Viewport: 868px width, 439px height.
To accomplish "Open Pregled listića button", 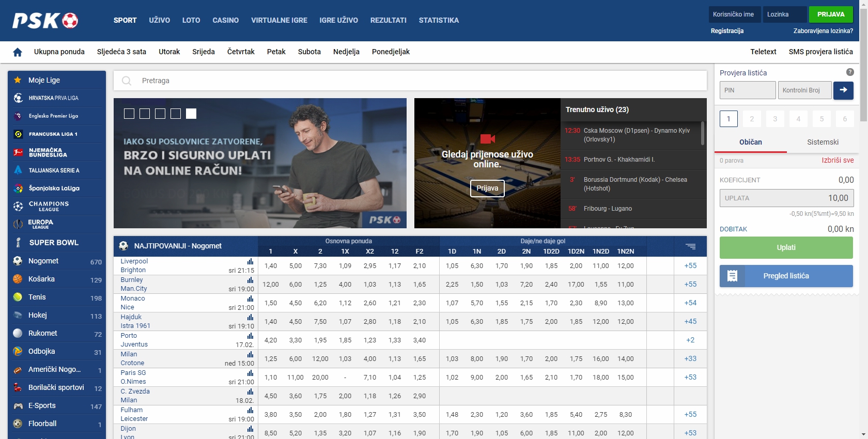I will (786, 276).
